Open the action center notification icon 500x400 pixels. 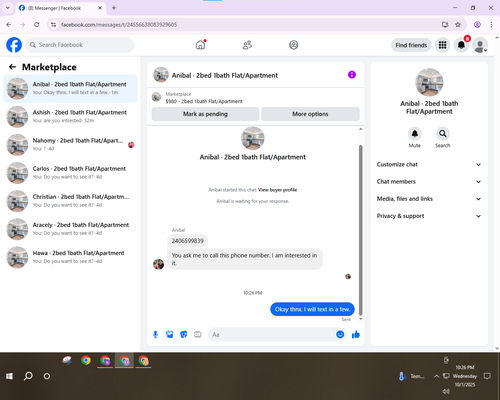pyautogui.click(x=487, y=376)
